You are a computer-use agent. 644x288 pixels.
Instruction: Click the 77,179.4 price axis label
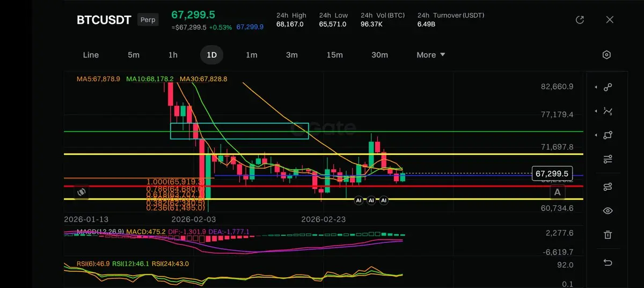pyautogui.click(x=558, y=114)
